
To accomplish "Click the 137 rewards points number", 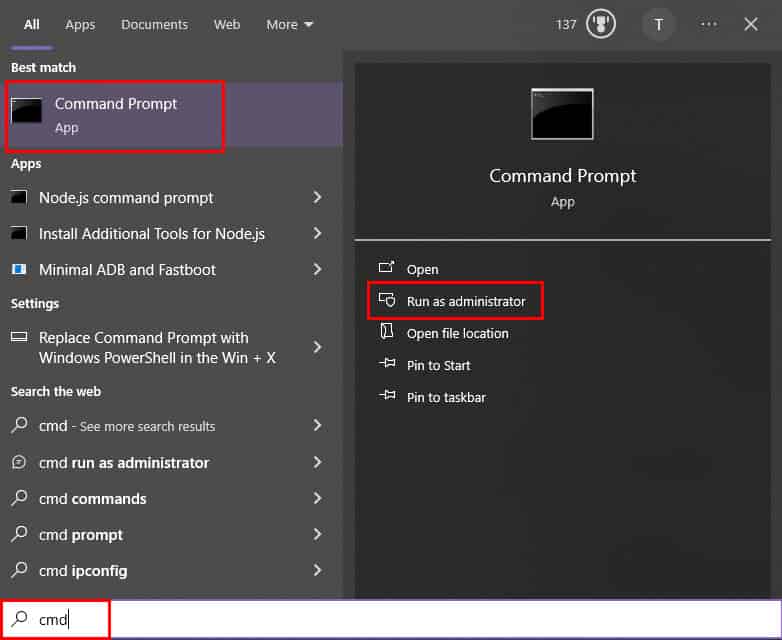I will 566,24.
